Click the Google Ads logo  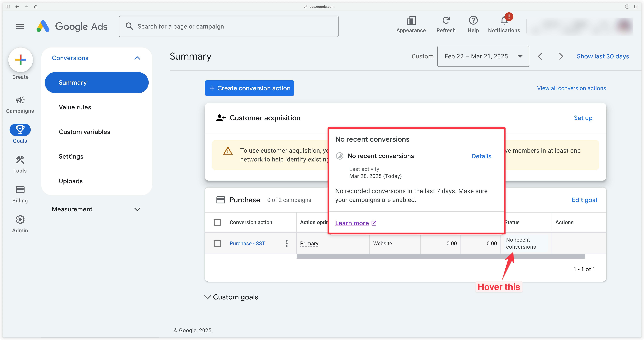click(x=72, y=26)
